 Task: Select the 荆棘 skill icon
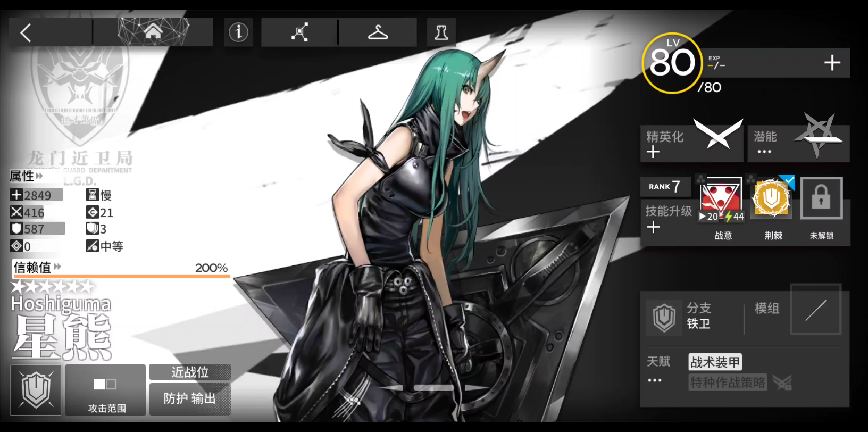[x=772, y=198]
